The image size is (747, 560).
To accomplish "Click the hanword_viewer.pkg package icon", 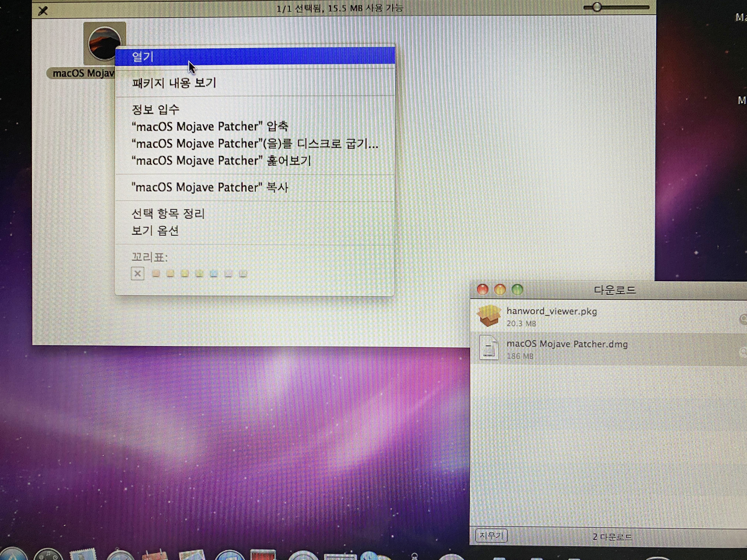I will point(489,316).
